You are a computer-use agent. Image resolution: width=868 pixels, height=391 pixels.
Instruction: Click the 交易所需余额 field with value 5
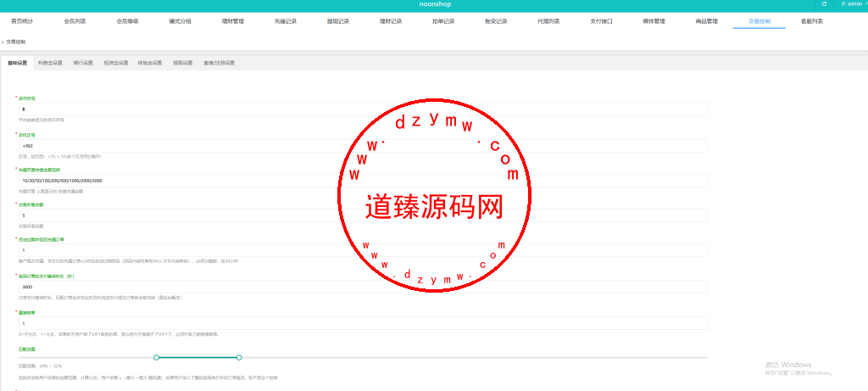[363, 215]
